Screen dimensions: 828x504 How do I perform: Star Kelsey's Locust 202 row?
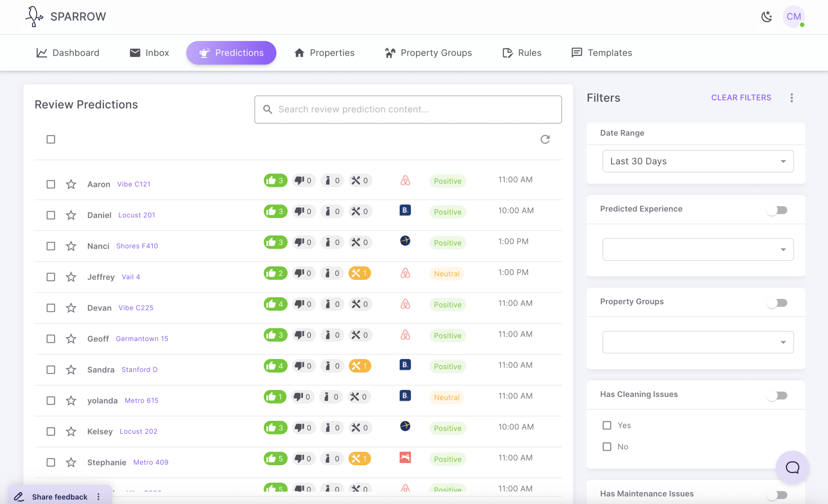71,432
